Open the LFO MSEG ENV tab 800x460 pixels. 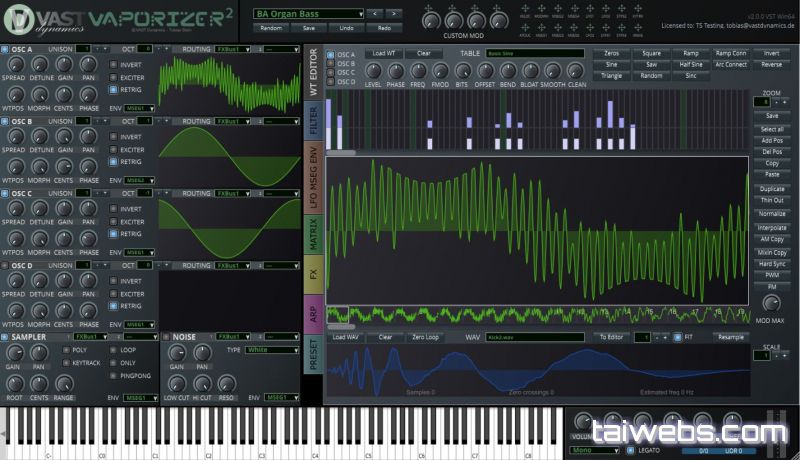313,178
